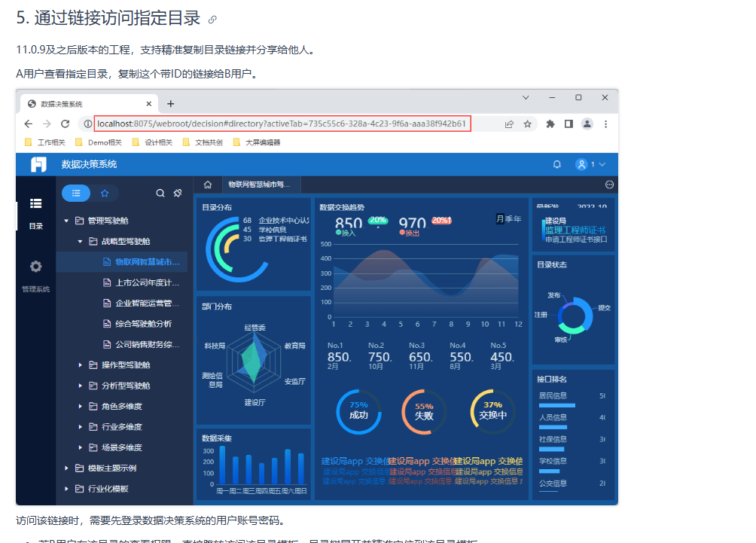Open the tab options ellipsis icon

coord(609,185)
